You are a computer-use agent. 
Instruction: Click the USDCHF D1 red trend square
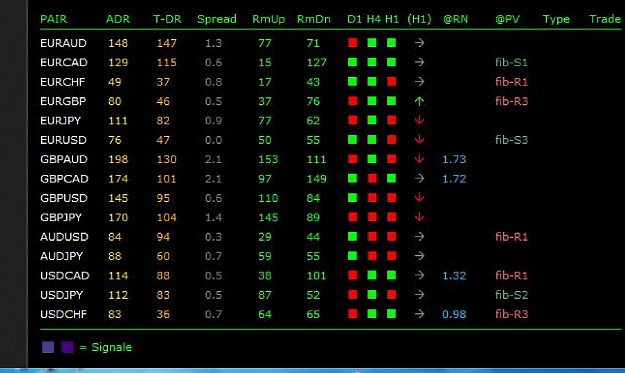(x=352, y=314)
